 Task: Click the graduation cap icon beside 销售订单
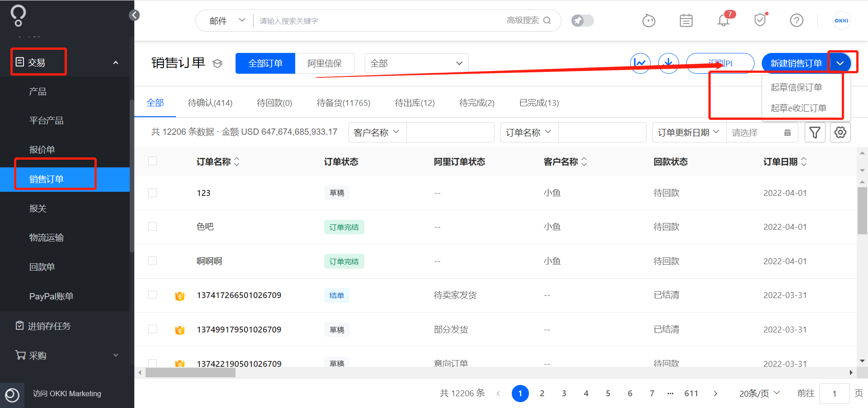tap(217, 63)
